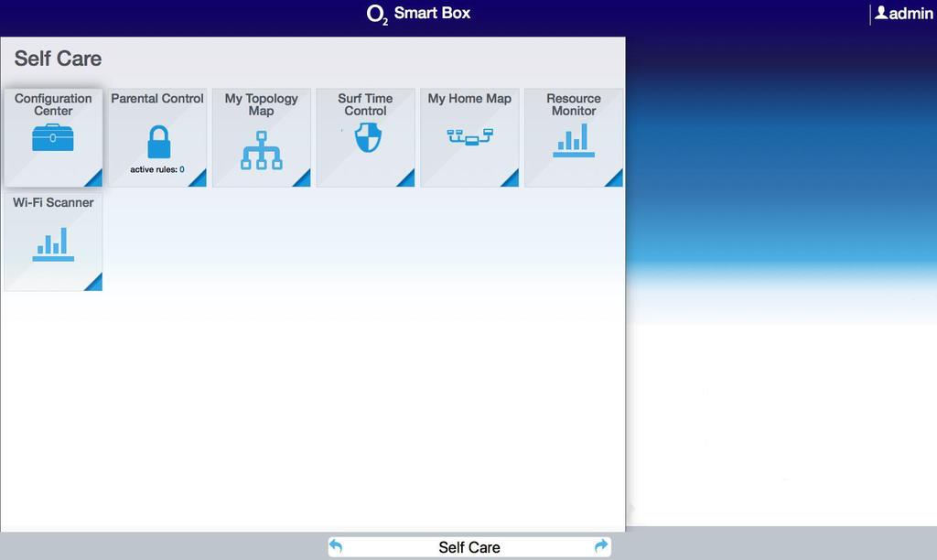
Task: Expand the Configuration Center tile corner
Action: pos(93,178)
